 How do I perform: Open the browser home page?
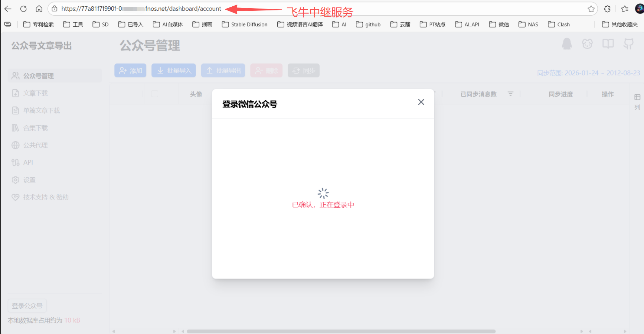coord(39,9)
